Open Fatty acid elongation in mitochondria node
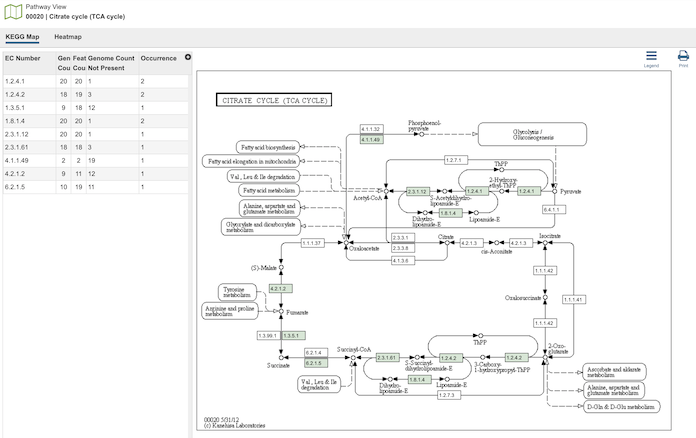The height and width of the screenshot is (438, 696). (251, 161)
